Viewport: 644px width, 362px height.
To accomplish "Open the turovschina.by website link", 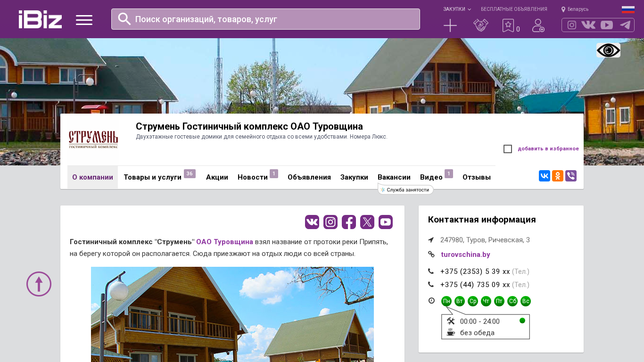I will point(465,255).
